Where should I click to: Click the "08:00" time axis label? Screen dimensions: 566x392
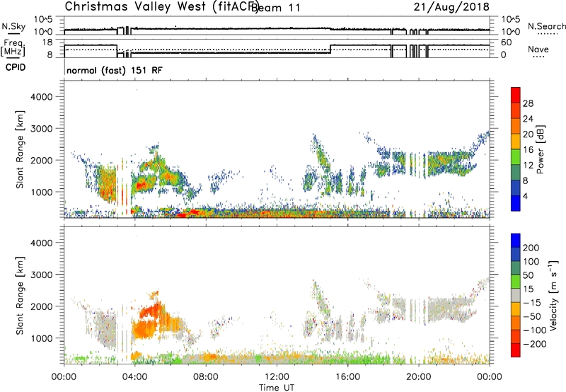(x=206, y=377)
